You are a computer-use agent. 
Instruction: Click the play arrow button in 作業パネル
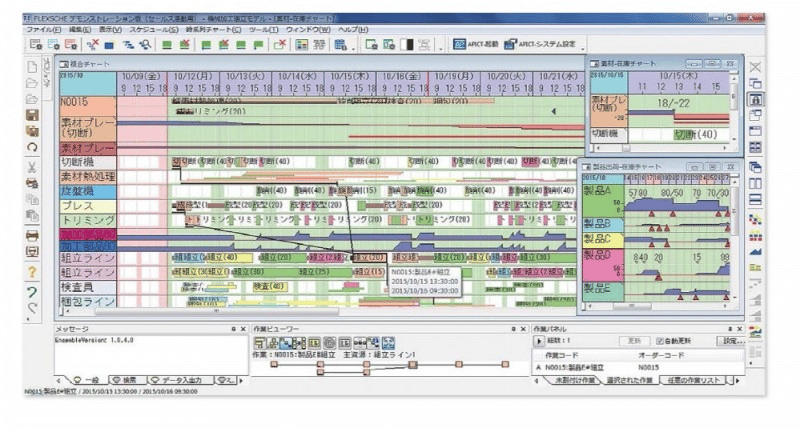(539, 341)
